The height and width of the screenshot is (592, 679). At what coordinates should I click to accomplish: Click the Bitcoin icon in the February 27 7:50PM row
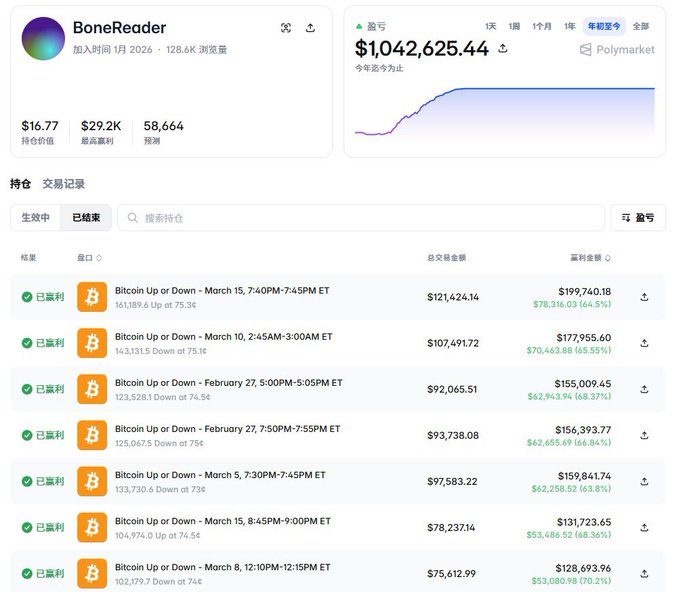pyautogui.click(x=92, y=435)
